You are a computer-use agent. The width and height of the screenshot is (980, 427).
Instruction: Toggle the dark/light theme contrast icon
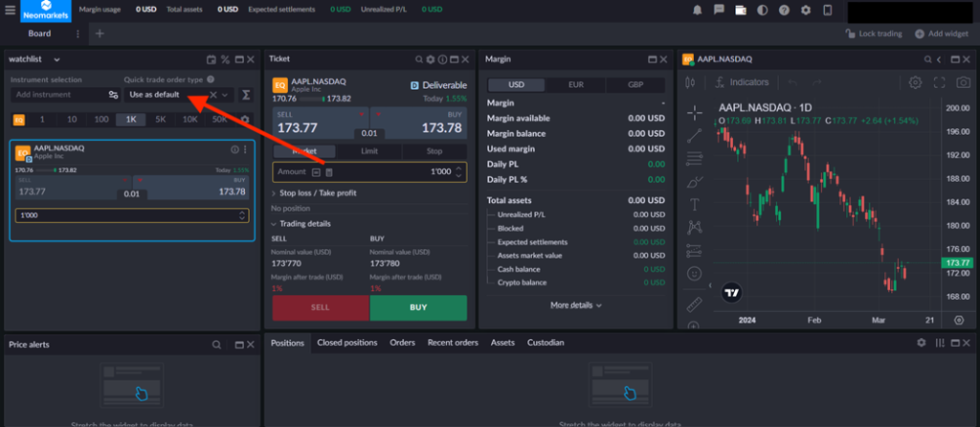pos(762,10)
